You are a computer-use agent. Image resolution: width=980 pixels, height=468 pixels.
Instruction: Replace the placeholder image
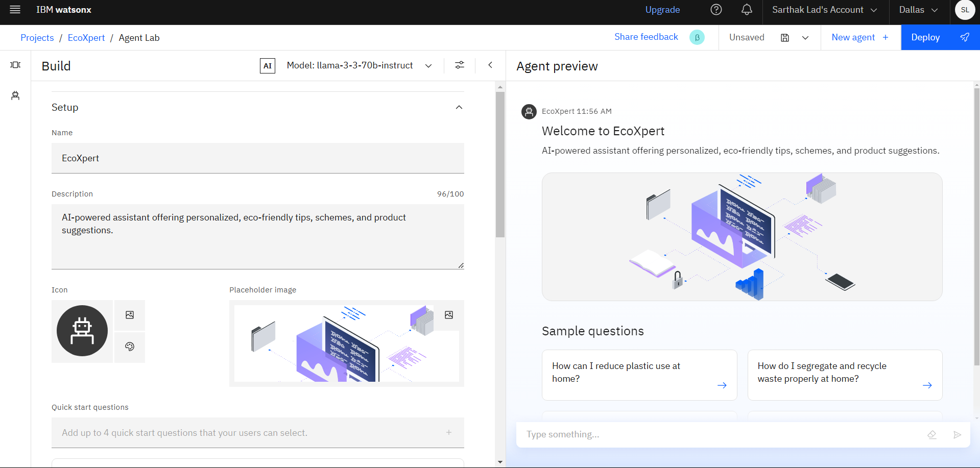point(449,315)
